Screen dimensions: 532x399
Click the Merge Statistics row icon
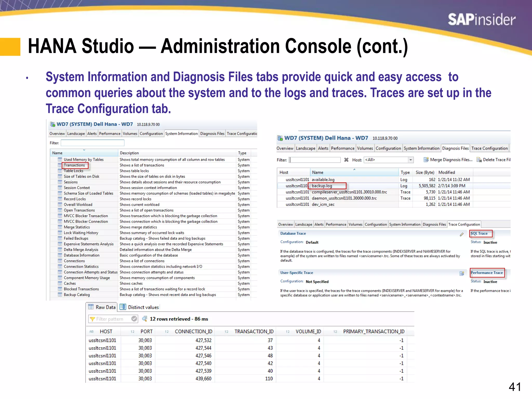click(60, 227)
